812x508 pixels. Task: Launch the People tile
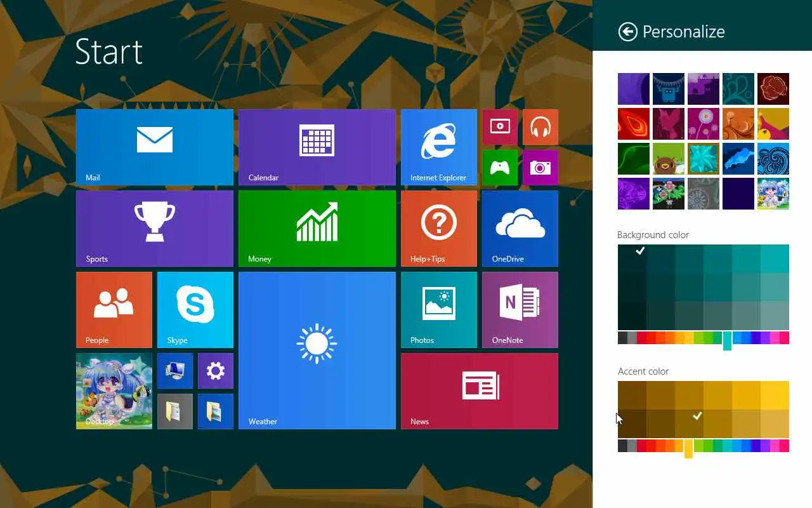click(114, 310)
